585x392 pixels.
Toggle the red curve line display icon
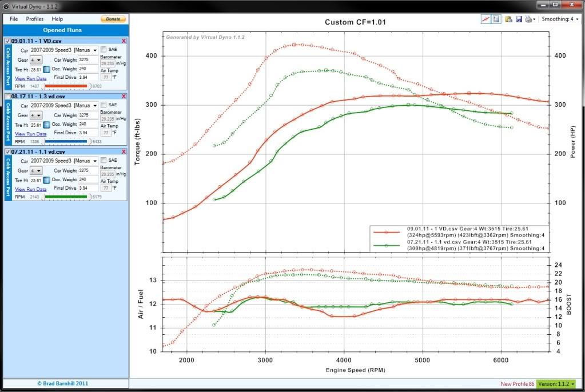point(485,19)
